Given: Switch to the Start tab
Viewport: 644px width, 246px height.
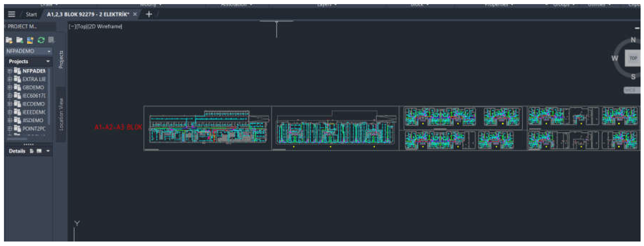Looking at the screenshot, I should point(31,14).
